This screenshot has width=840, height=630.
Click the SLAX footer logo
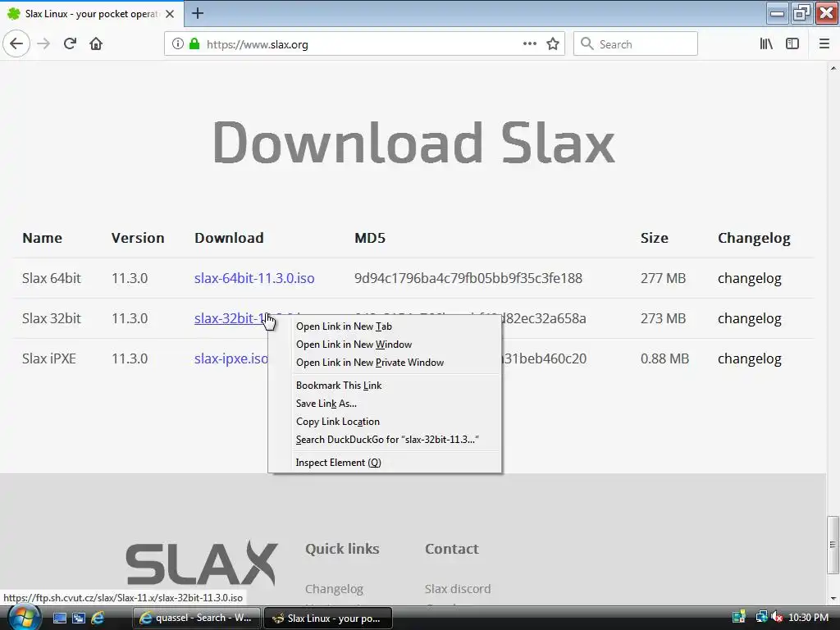coord(202,563)
